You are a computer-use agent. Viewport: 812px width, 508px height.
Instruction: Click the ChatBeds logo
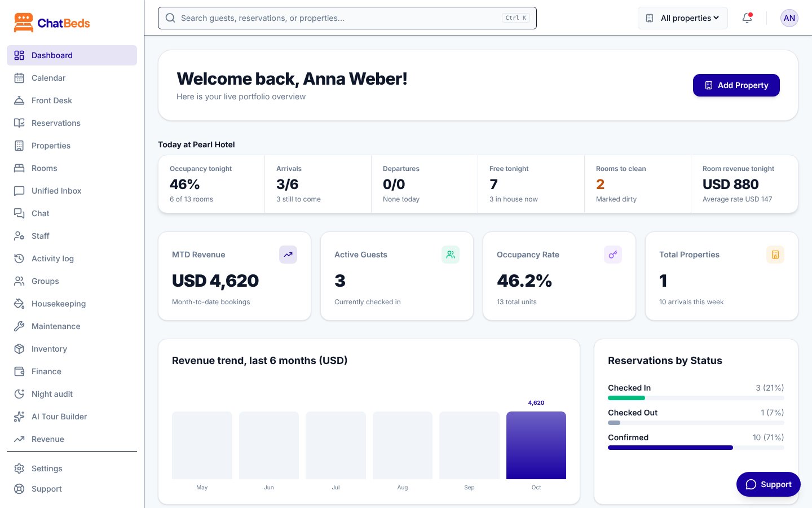tap(52, 23)
